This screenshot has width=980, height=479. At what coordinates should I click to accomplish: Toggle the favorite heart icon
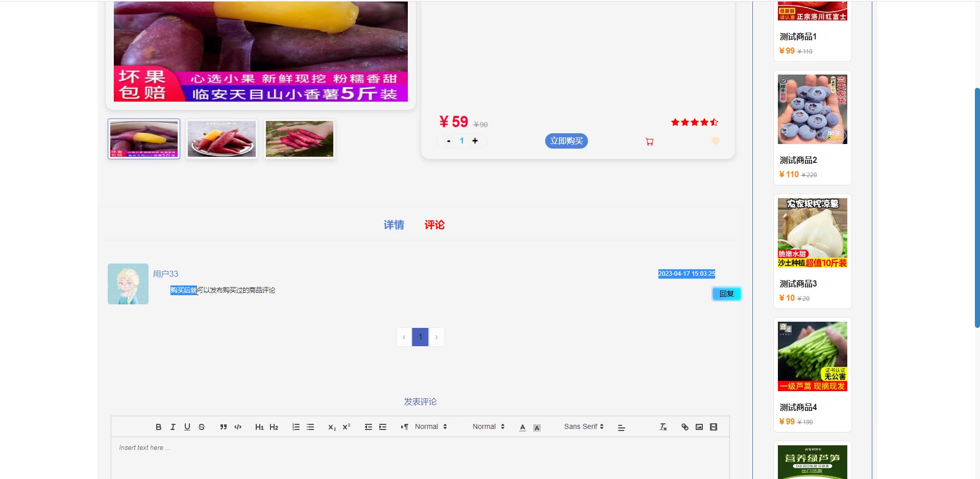716,141
